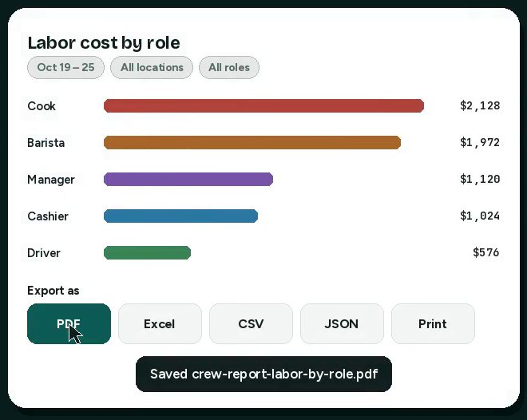Screen dimensions: 527x420
Task: Select the red Cook cost bar
Action: click(263, 106)
